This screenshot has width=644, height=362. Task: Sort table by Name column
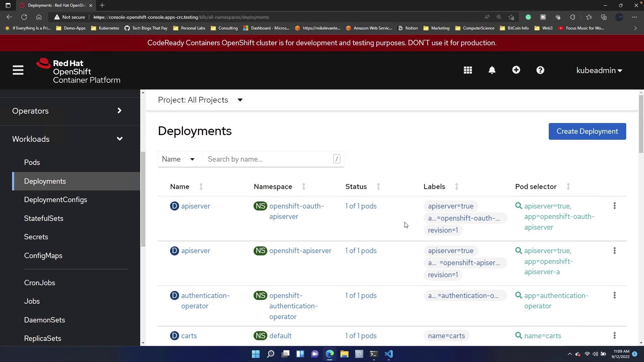201,187
